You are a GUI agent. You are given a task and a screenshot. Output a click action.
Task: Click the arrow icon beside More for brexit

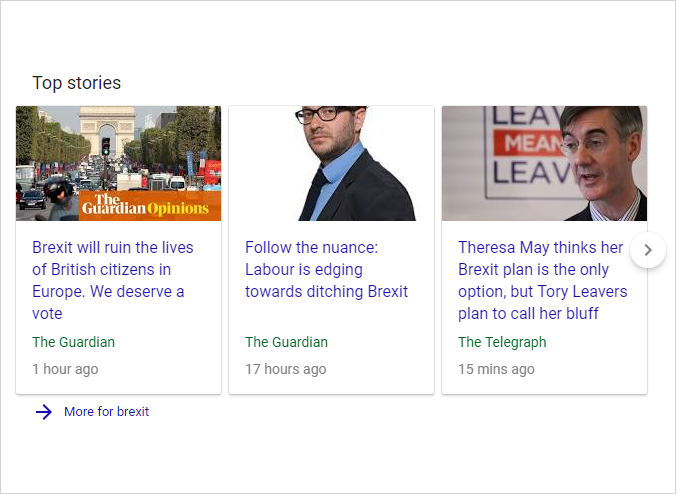tap(44, 412)
